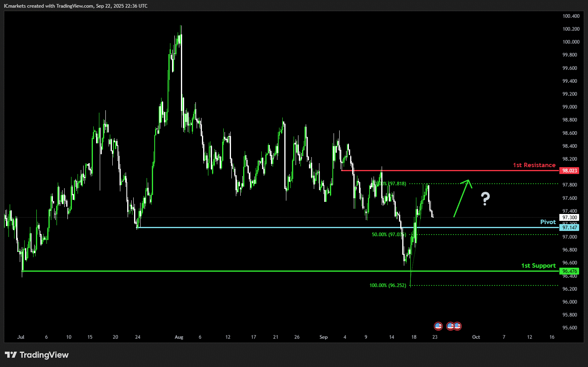This screenshot has height=367, width=588.
Task: Click the 100.00% (96.252) Fibonacci label
Action: tap(388, 285)
